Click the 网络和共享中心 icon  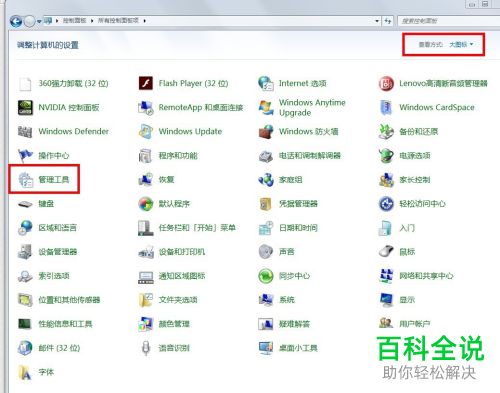[x=386, y=276]
